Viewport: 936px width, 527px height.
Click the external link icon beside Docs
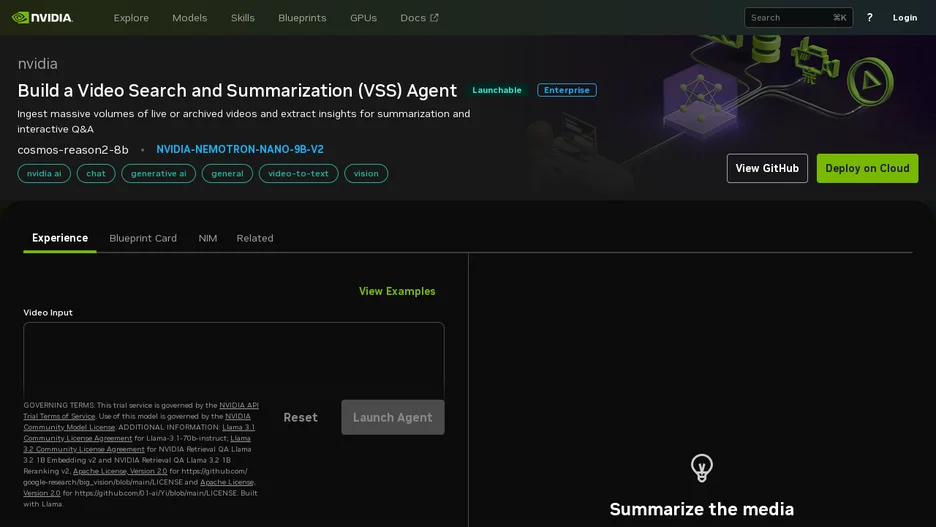434,17
